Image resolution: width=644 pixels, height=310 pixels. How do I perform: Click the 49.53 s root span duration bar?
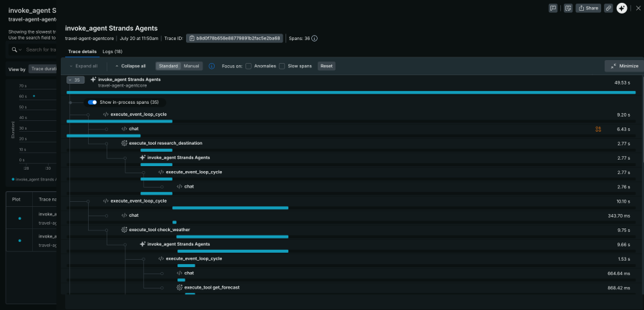point(351,92)
